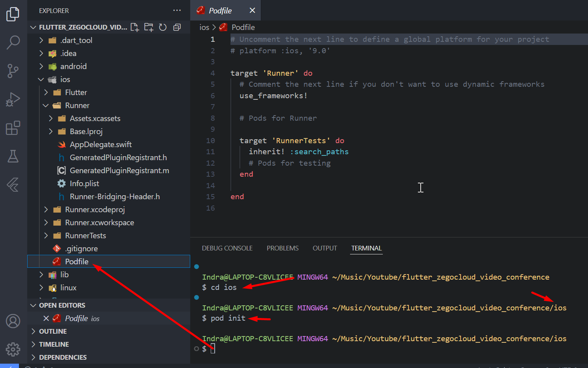588x368 pixels.
Task: Click line number 4 in the gutter
Action: point(213,73)
